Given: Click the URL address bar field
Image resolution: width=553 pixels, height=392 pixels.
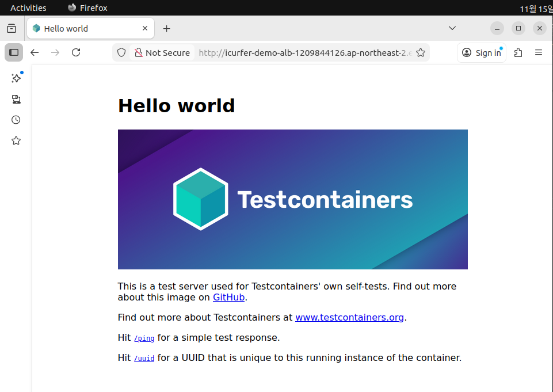Looking at the screenshot, I should 305,52.
